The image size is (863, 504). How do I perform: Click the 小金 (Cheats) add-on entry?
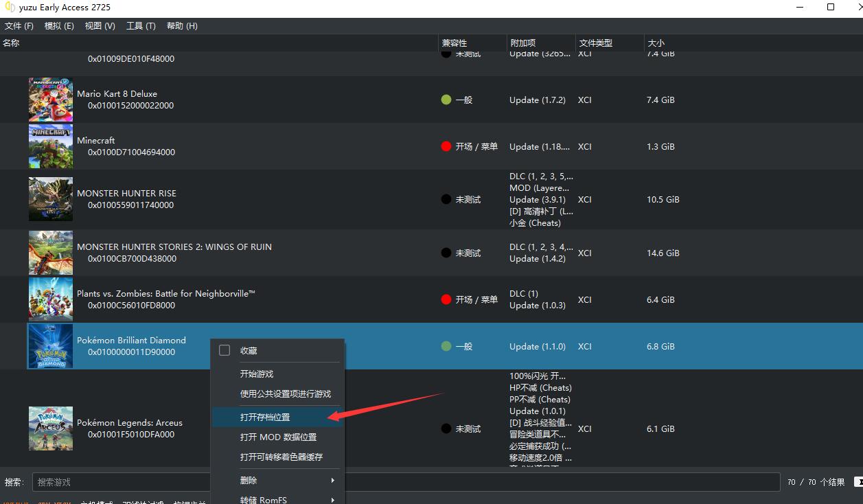(535, 223)
